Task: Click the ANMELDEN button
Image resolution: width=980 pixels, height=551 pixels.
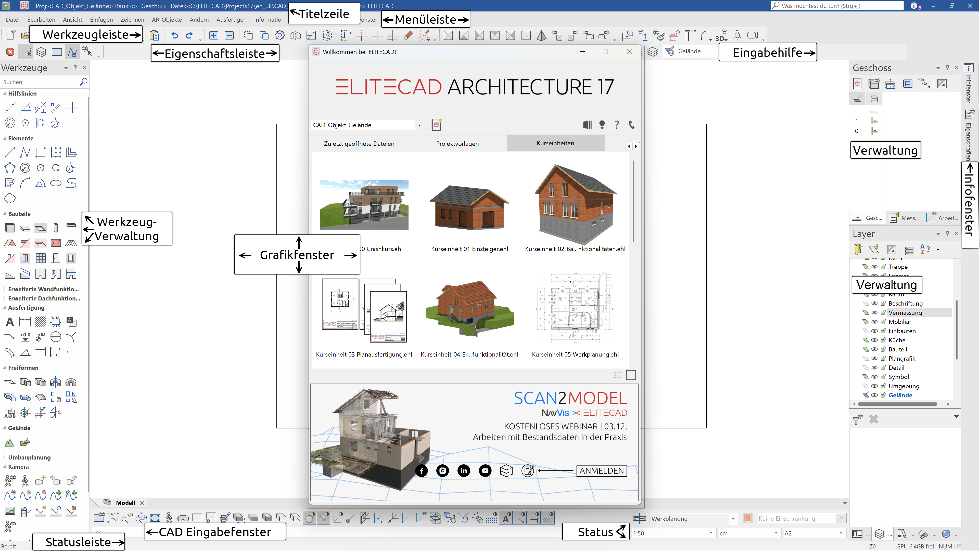Action: click(601, 471)
